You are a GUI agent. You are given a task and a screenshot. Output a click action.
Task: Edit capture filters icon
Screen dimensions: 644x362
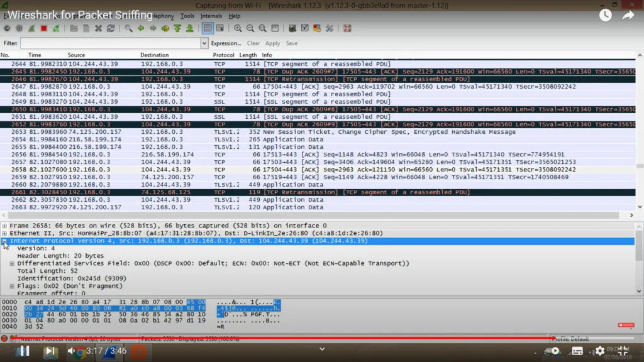292,28
